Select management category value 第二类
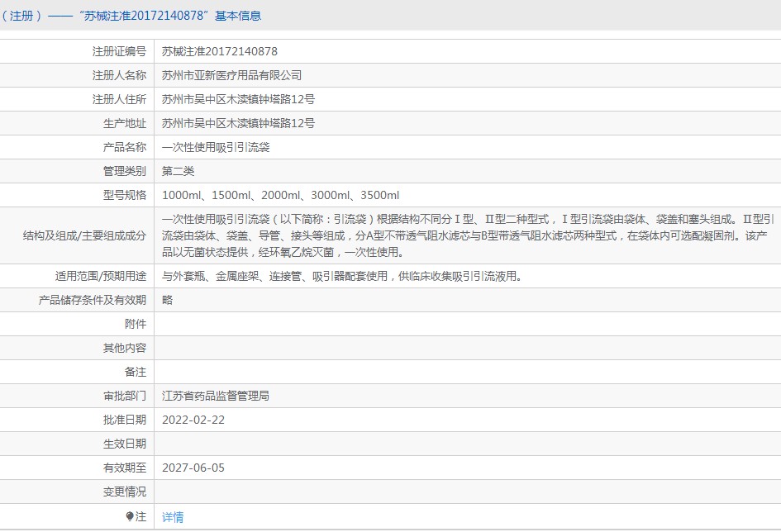 click(178, 171)
